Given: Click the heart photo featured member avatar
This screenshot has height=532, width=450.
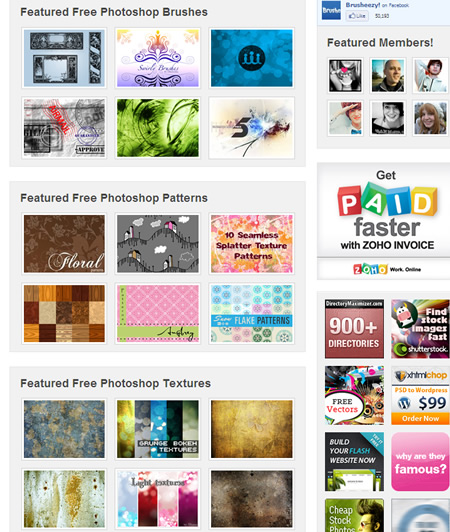Looking at the screenshot, I should pyautogui.click(x=345, y=75).
